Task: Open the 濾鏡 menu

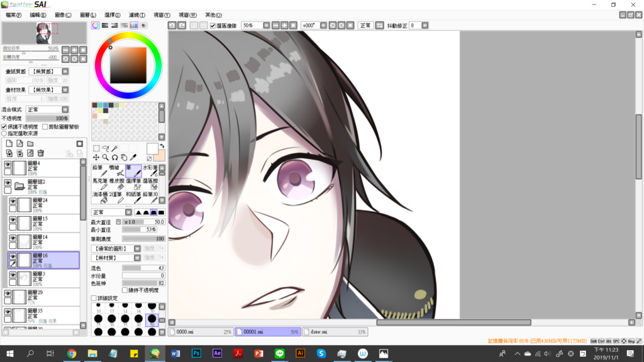Action: [136, 15]
